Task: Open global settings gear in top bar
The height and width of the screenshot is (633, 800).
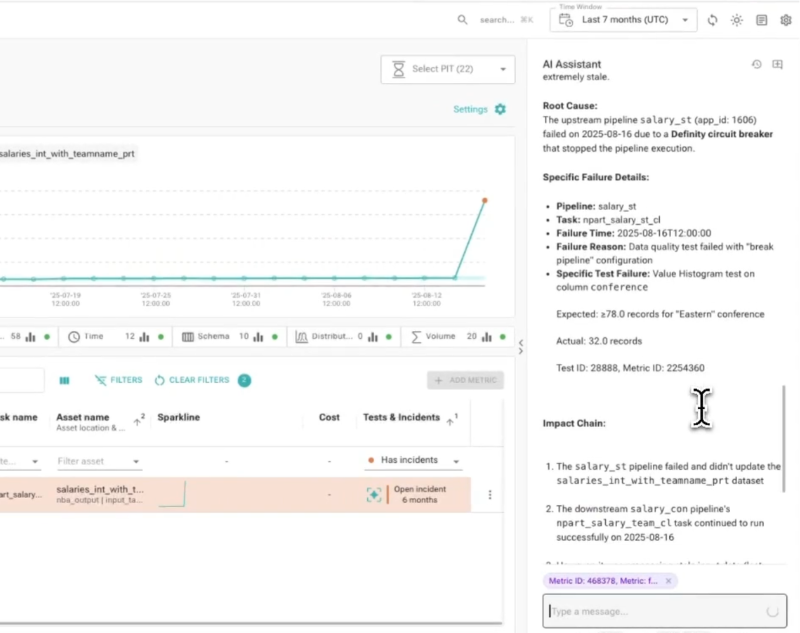Action: tap(786, 20)
